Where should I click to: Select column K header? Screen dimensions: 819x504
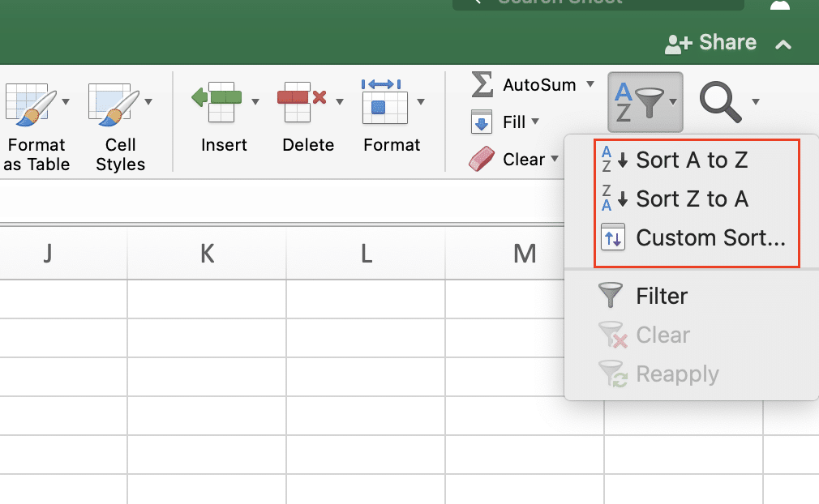pyautogui.click(x=207, y=254)
